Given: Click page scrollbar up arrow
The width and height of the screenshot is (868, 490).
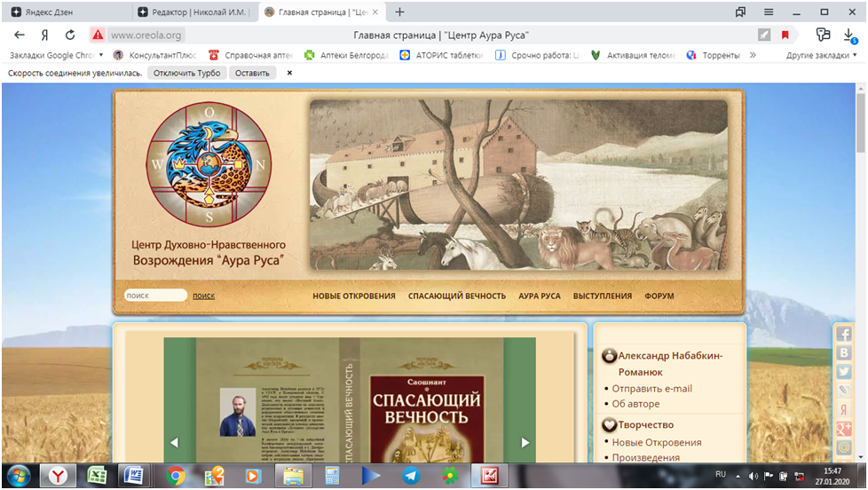Looking at the screenshot, I should point(861,88).
